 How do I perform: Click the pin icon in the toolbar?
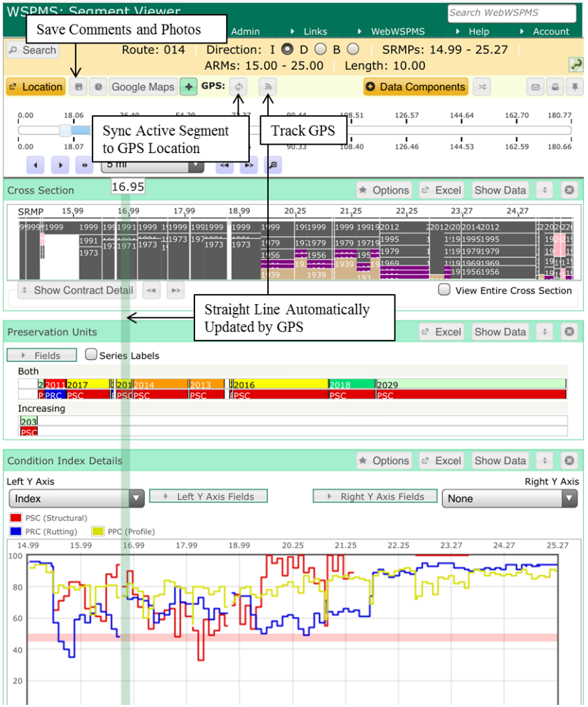[x=575, y=87]
